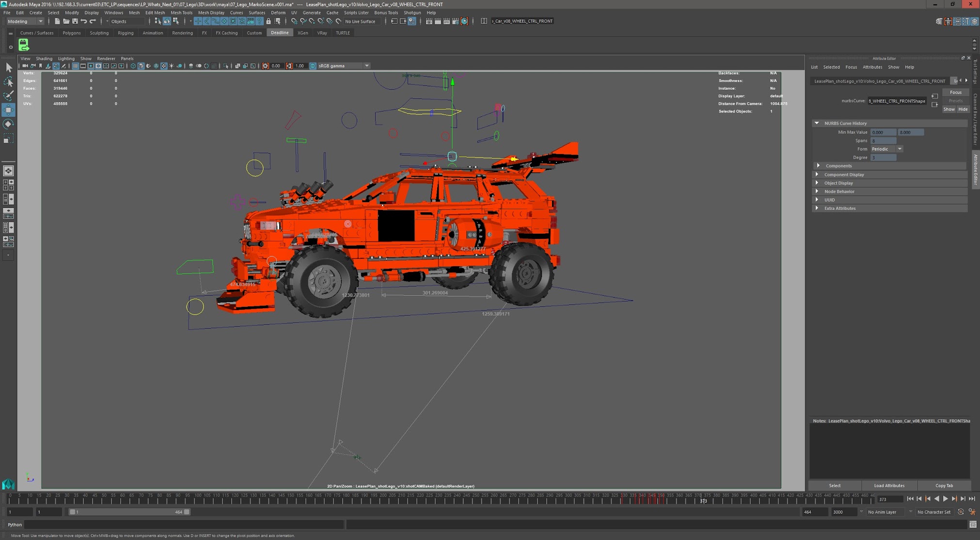Click the Go to Input Connection icon
This screenshot has width=980, height=540.
[934, 96]
